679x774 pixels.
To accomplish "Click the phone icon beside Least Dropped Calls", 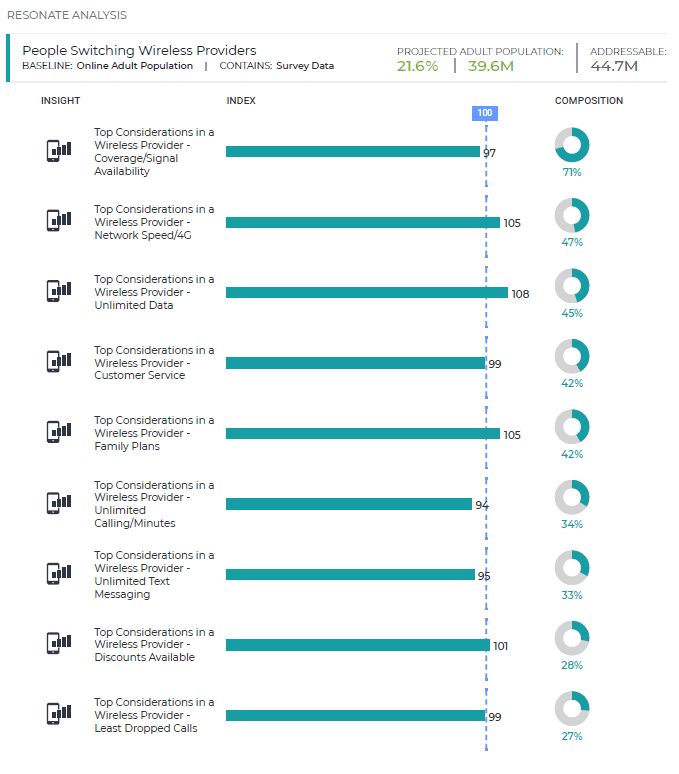I will [x=59, y=714].
